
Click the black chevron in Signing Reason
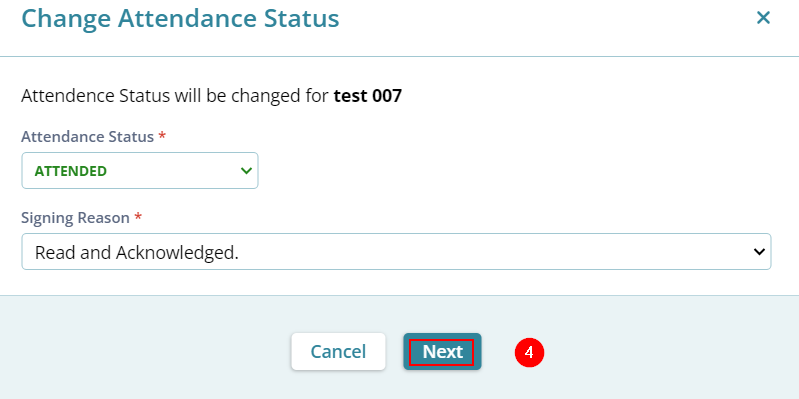click(759, 252)
